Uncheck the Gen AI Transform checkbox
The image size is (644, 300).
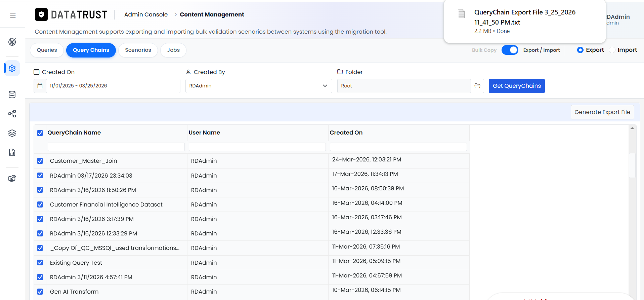coord(40,292)
